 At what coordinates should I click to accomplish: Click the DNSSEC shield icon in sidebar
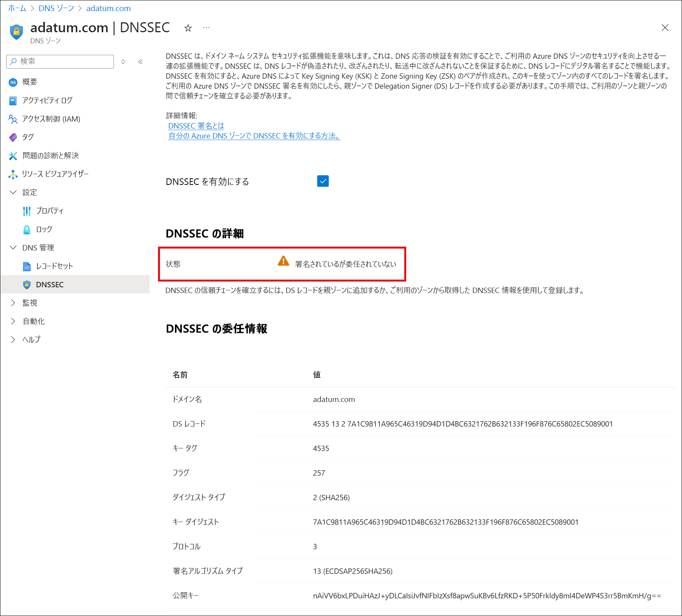pyautogui.click(x=27, y=285)
